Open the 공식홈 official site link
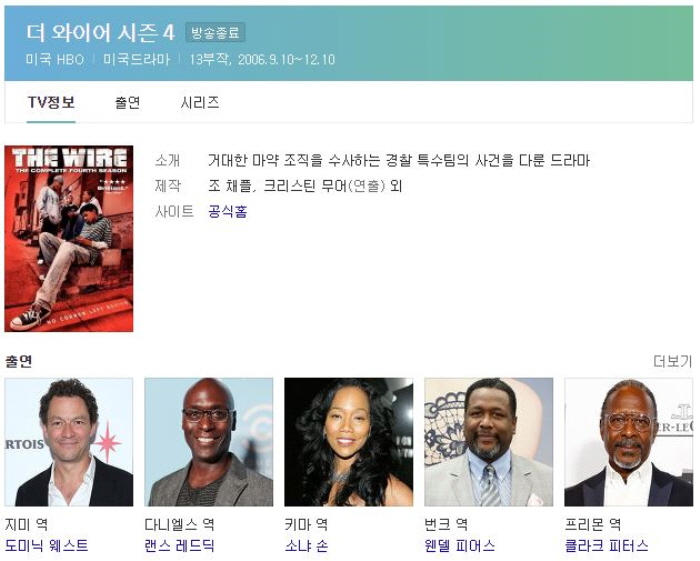 point(228,211)
